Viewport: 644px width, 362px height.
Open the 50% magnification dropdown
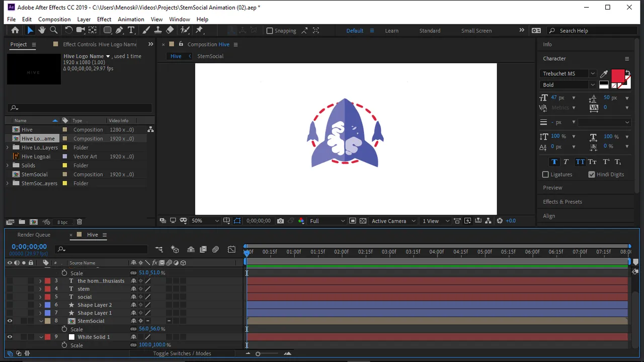click(205, 221)
